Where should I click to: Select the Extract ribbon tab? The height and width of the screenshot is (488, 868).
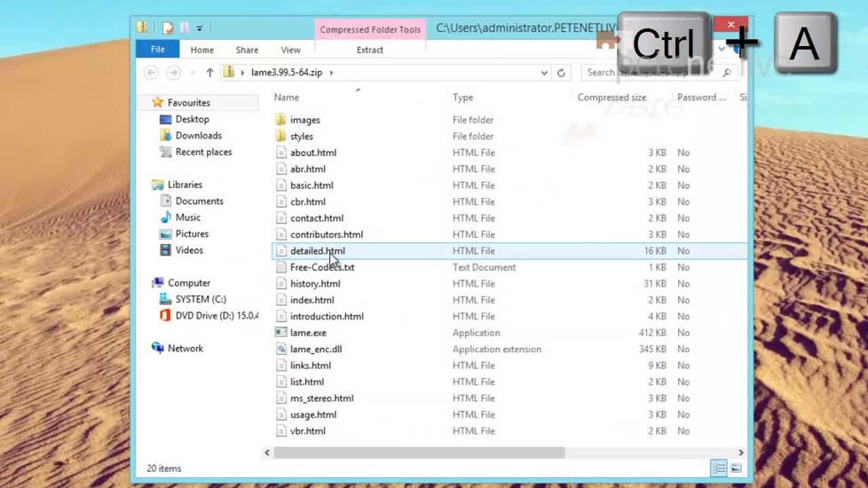click(370, 50)
